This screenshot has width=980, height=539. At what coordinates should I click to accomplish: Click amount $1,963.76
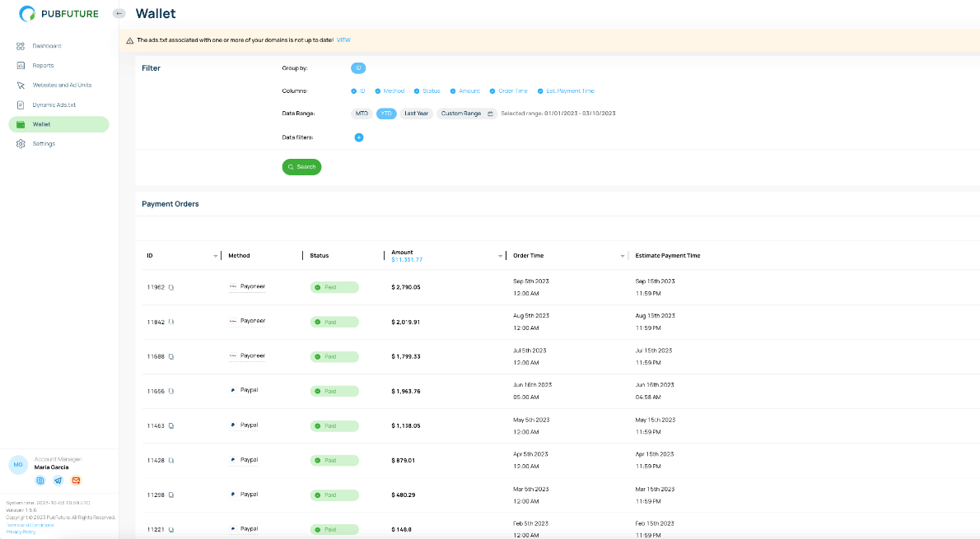point(406,392)
